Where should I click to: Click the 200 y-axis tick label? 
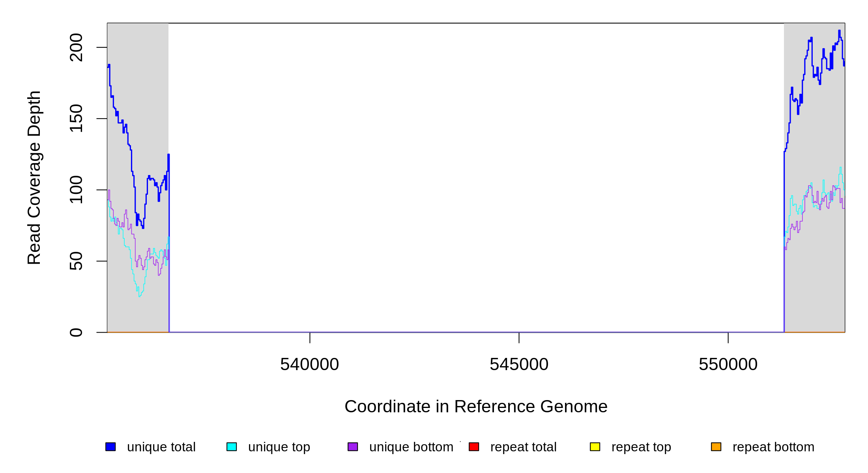76,47
